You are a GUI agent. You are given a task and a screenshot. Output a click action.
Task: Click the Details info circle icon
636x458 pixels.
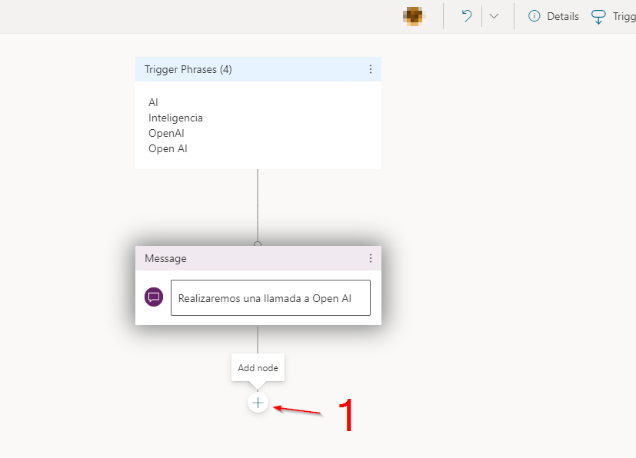[534, 16]
